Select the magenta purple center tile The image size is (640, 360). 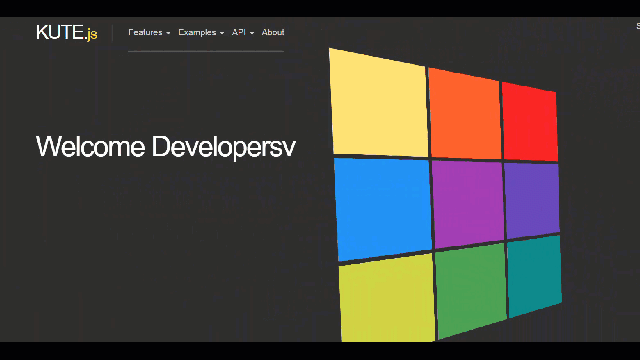pos(468,204)
